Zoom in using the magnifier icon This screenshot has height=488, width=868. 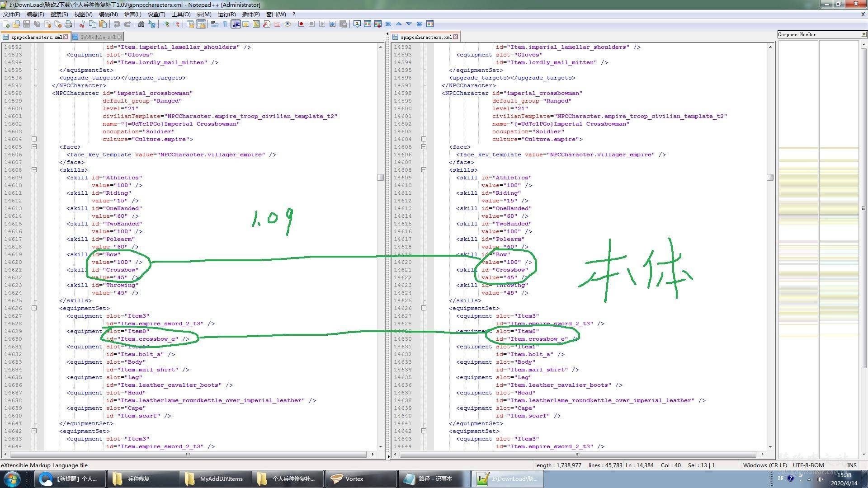pyautogui.click(x=166, y=24)
